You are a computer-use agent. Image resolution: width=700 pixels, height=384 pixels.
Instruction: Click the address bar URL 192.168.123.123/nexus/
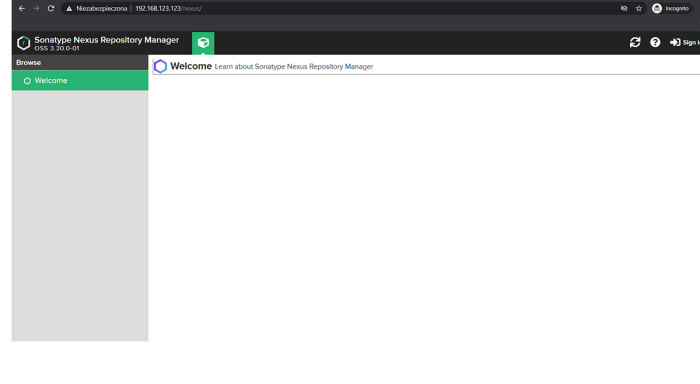coord(168,8)
